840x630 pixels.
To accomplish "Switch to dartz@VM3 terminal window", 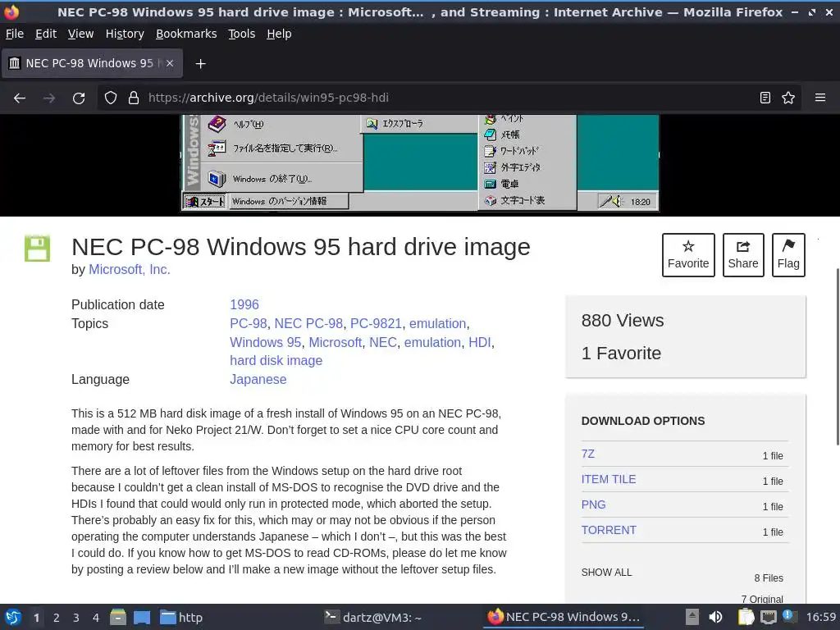I will click(373, 618).
